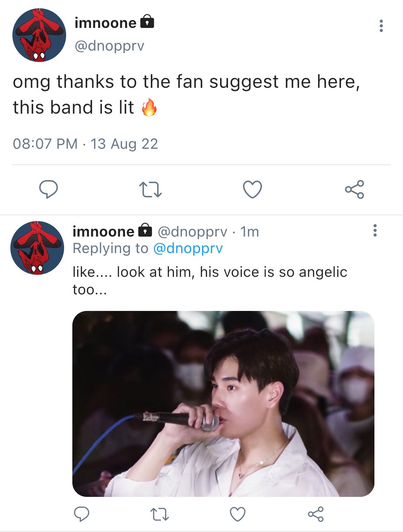Viewport: 403px width, 532px height.
Task: Retweet the main tweet
Action: [150, 190]
